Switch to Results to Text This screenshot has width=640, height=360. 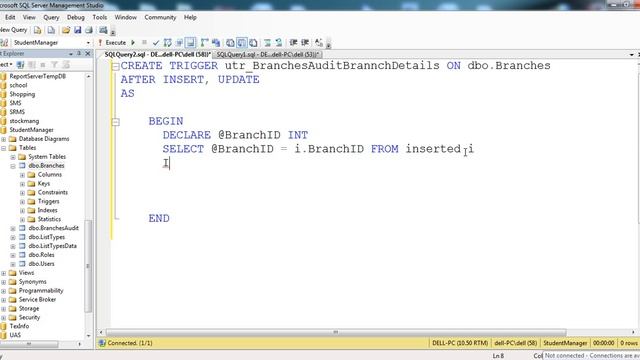click(230, 42)
